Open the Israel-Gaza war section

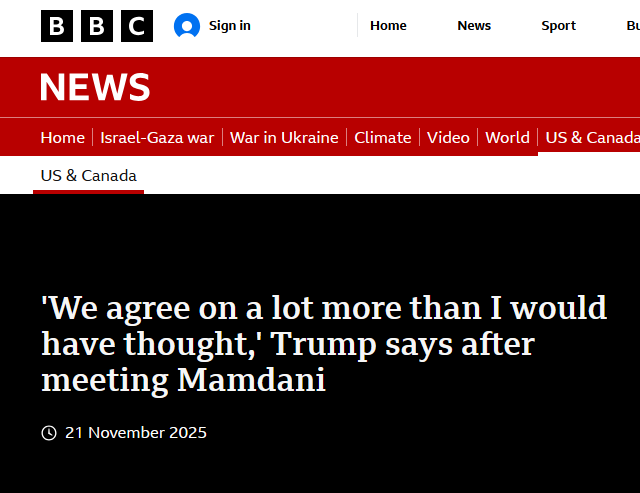pyautogui.click(x=157, y=138)
